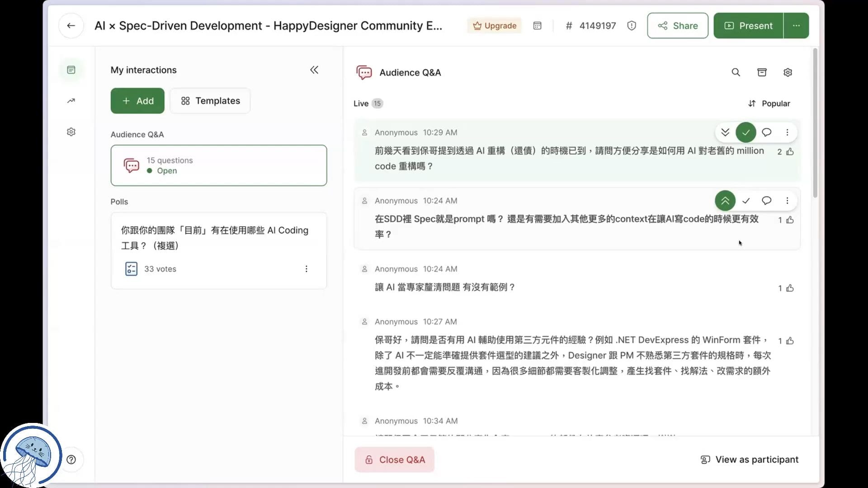Screen dimensions: 868x488
Task: Toggle highlight on the SDD question
Action: [725, 201]
